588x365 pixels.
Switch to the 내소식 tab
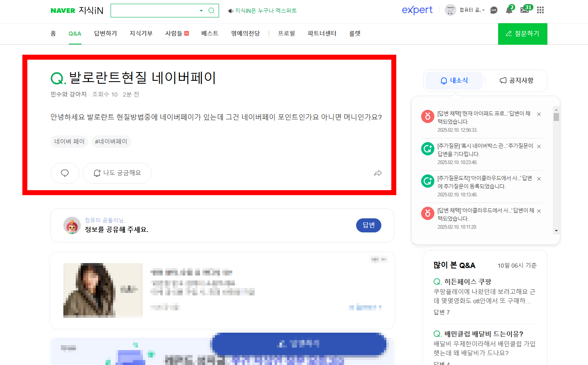454,80
